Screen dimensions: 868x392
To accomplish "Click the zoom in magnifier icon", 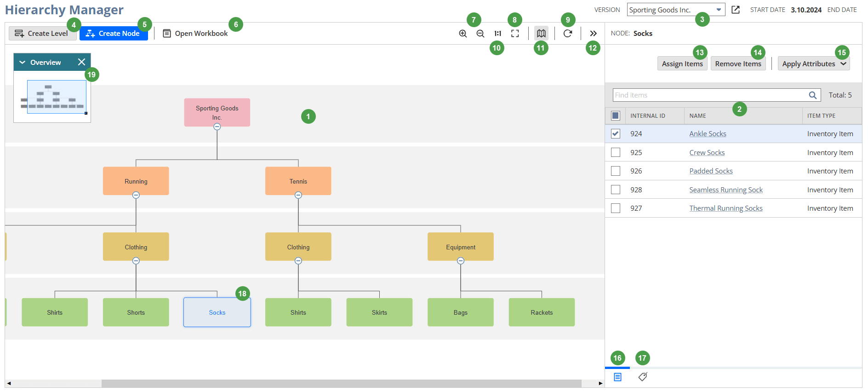I will pos(463,34).
